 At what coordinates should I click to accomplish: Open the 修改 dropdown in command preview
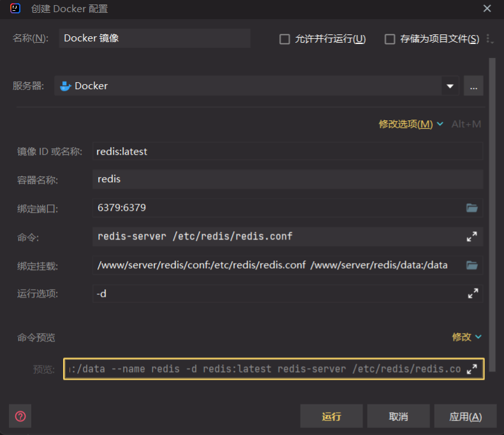pyautogui.click(x=466, y=337)
